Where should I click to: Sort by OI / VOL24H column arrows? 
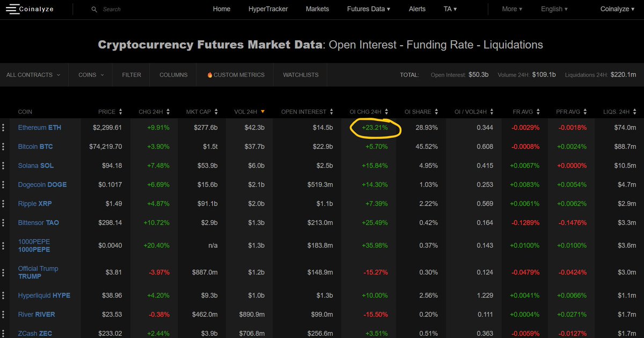pyautogui.click(x=492, y=112)
